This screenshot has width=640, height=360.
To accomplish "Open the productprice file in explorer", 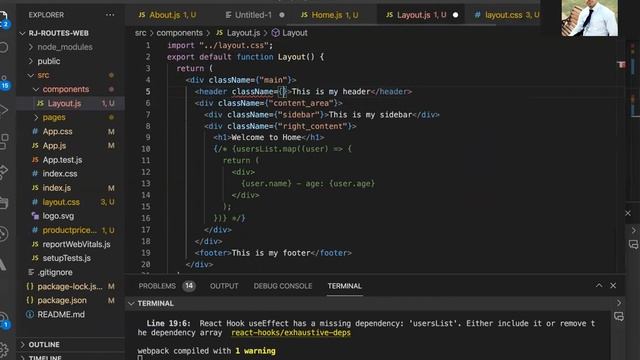I will click(x=71, y=230).
